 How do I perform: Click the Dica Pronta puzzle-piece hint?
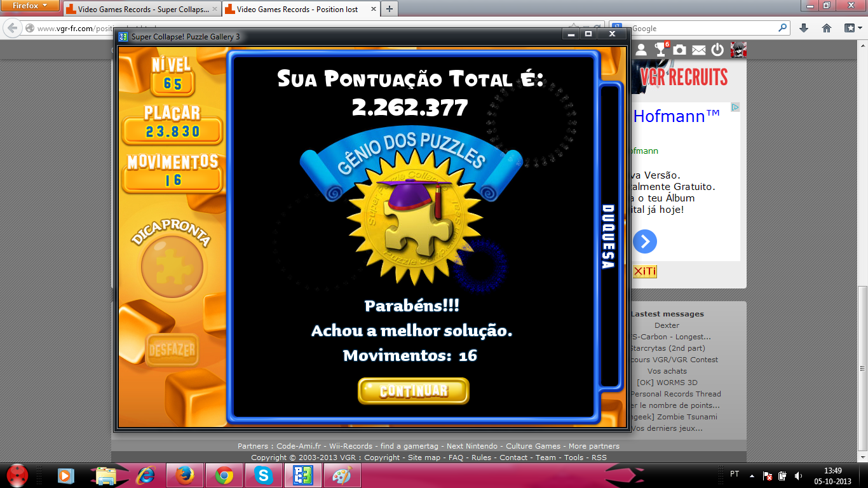pos(172,266)
